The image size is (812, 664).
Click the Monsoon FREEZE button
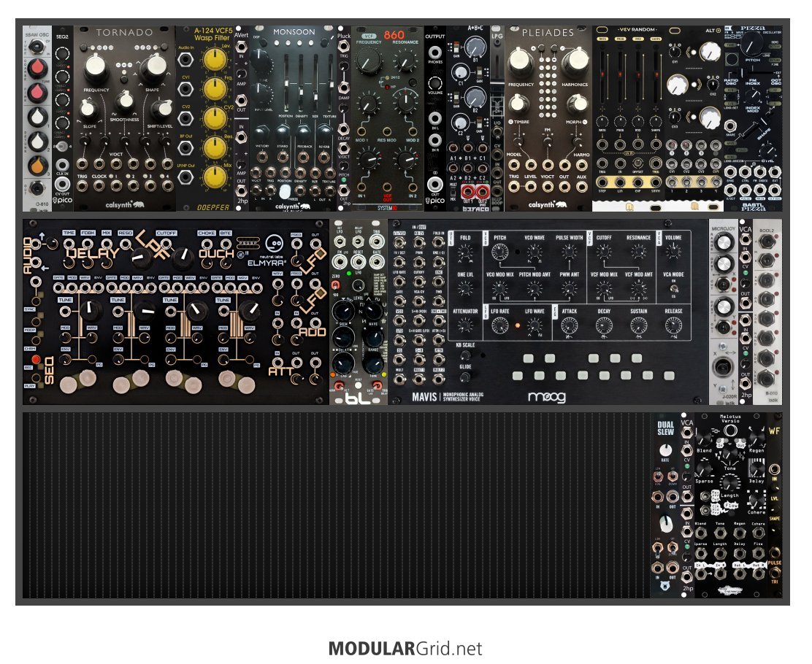pyautogui.click(x=285, y=192)
